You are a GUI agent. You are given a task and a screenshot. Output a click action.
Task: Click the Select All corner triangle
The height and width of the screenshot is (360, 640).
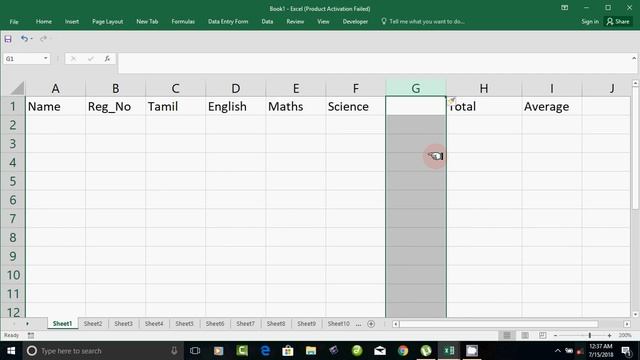pyautogui.click(x=17, y=88)
